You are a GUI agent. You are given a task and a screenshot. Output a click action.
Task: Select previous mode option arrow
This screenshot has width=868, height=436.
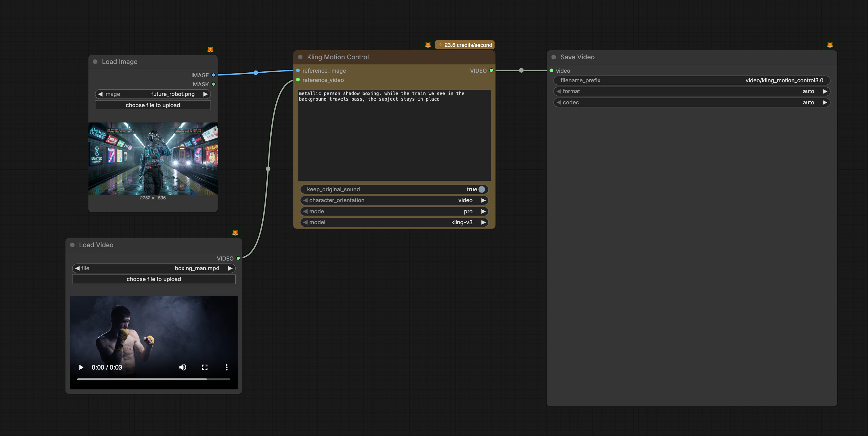305,211
